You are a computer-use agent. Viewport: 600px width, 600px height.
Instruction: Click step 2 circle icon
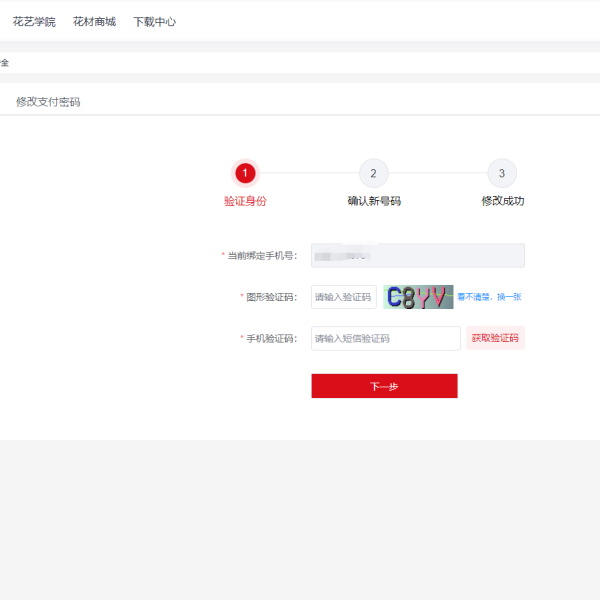[373, 173]
